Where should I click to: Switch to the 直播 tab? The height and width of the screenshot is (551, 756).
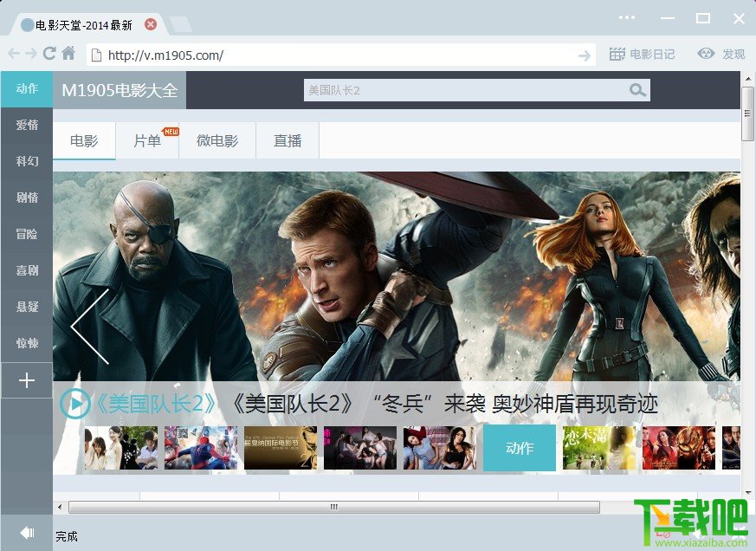288,141
